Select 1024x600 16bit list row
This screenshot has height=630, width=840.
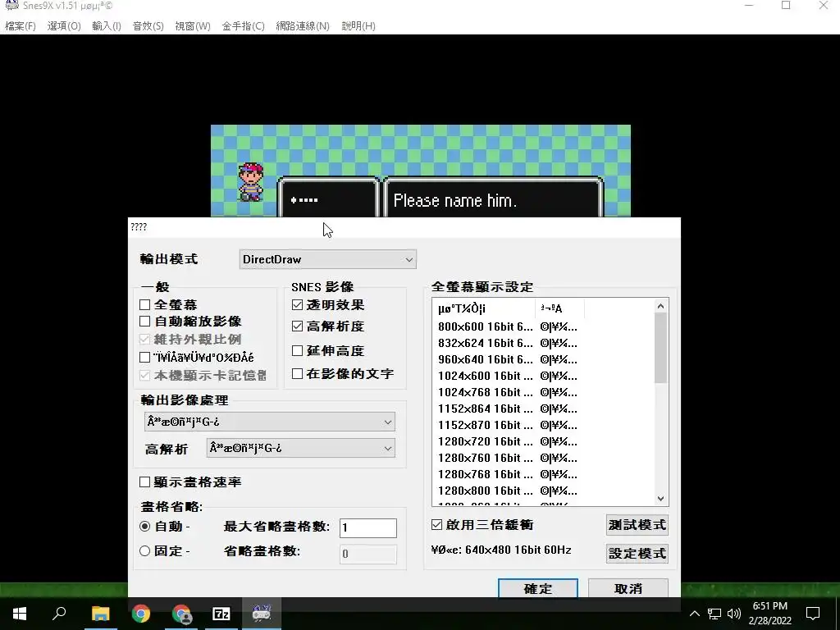click(508, 376)
